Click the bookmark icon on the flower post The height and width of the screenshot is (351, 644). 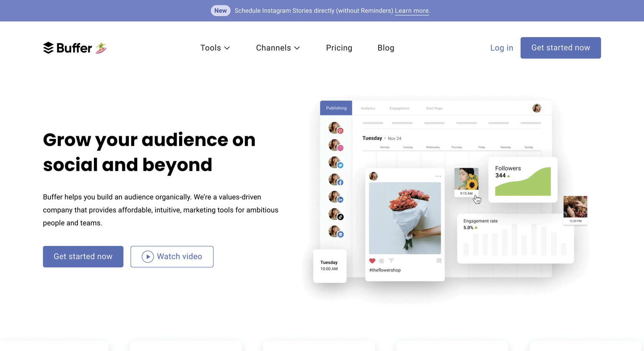(x=439, y=261)
